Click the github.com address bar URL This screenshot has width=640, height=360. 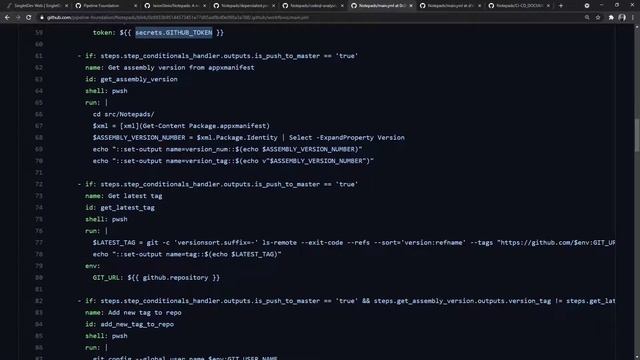click(x=178, y=18)
